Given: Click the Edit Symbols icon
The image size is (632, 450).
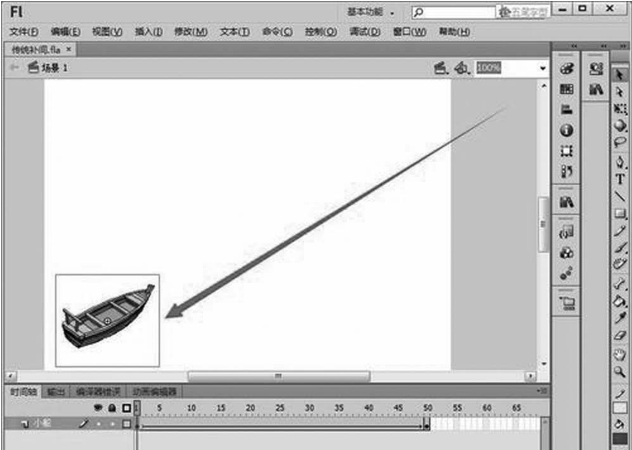Looking at the screenshot, I should click(462, 68).
